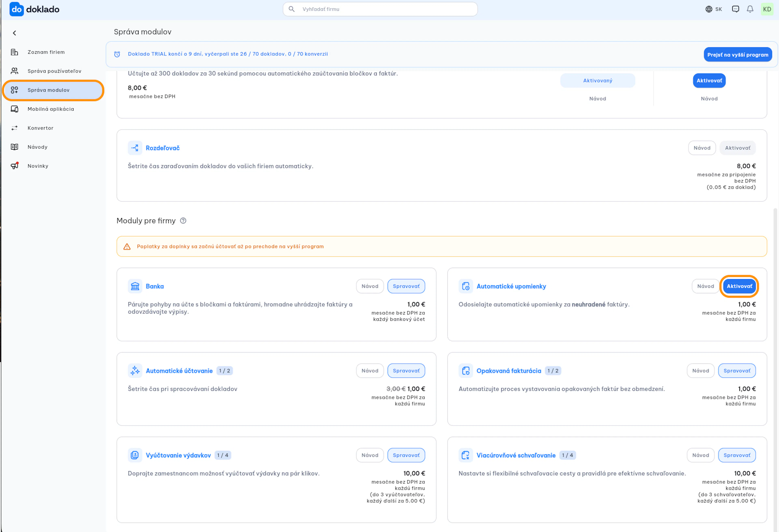Open the Banka Návod button

370,286
